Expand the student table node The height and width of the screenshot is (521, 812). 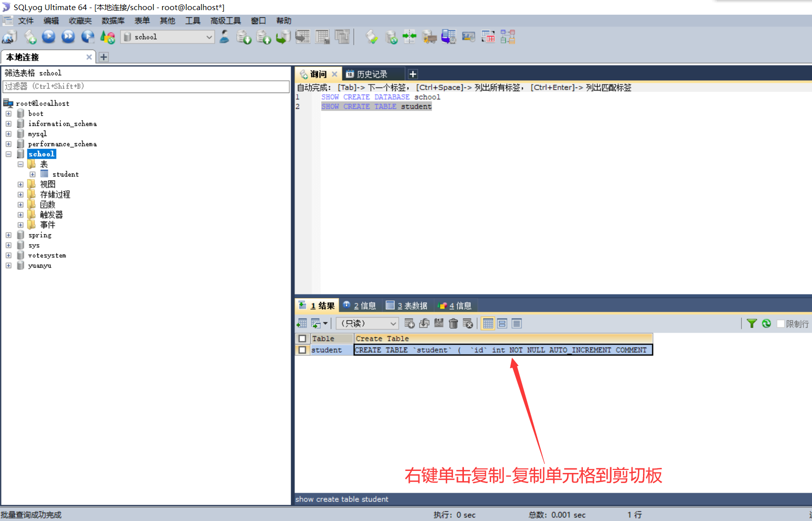pyautogui.click(x=33, y=175)
